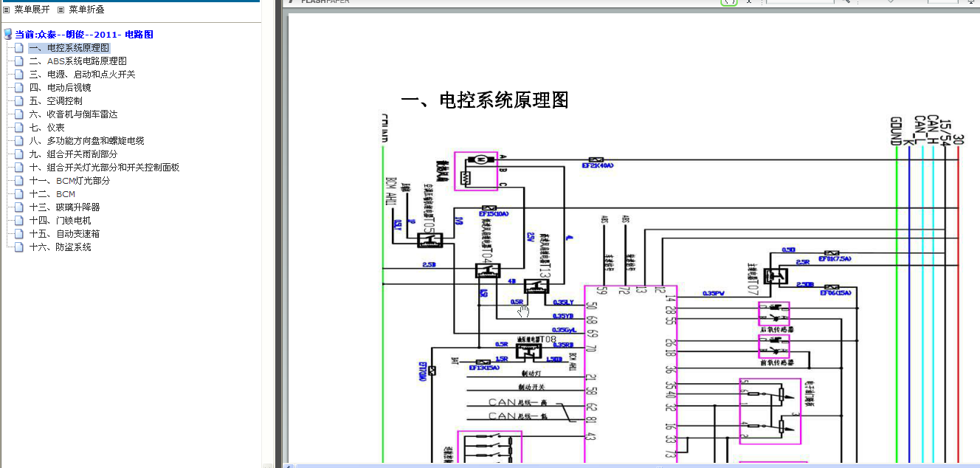
Task: Open 六、收音机与倒车雷达 diagram
Action: pos(73,114)
